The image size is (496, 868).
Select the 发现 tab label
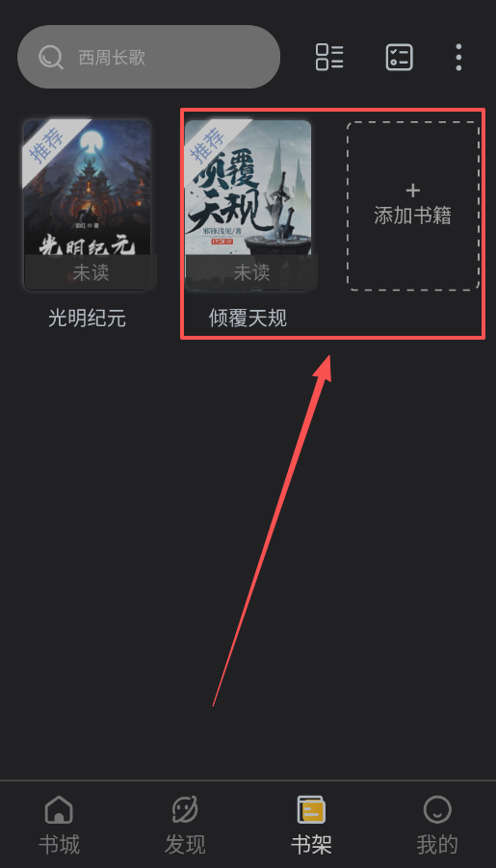(x=185, y=845)
